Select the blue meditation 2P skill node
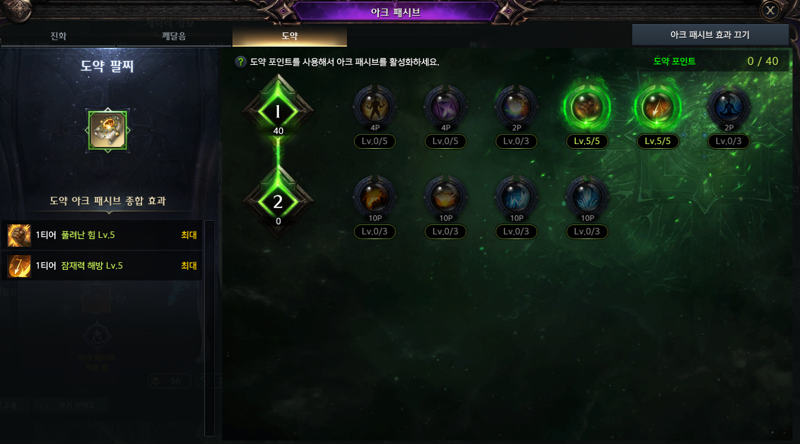 pyautogui.click(x=728, y=108)
